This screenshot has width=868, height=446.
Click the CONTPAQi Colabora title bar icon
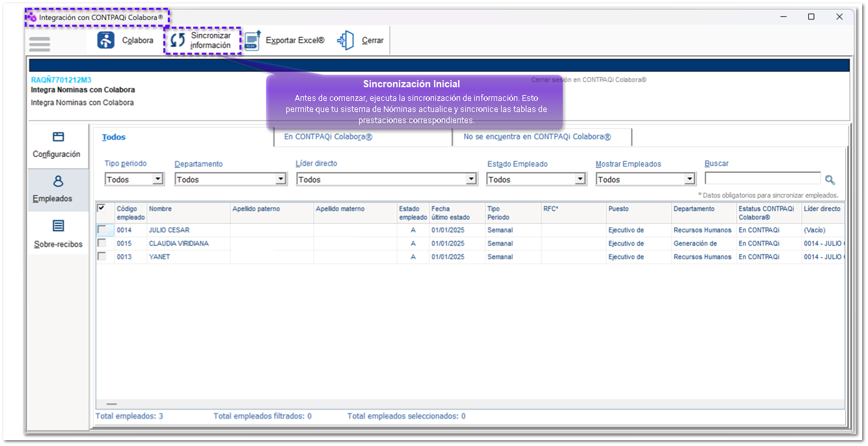click(x=31, y=17)
